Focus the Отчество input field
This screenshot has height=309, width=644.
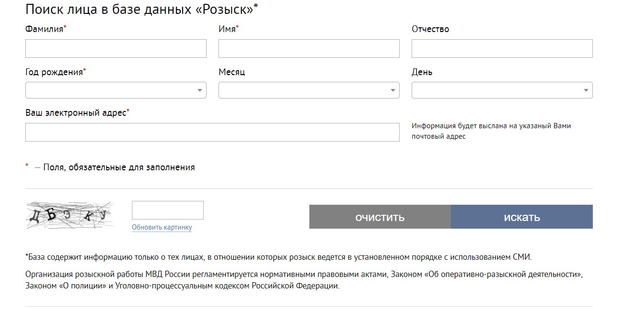click(x=502, y=49)
